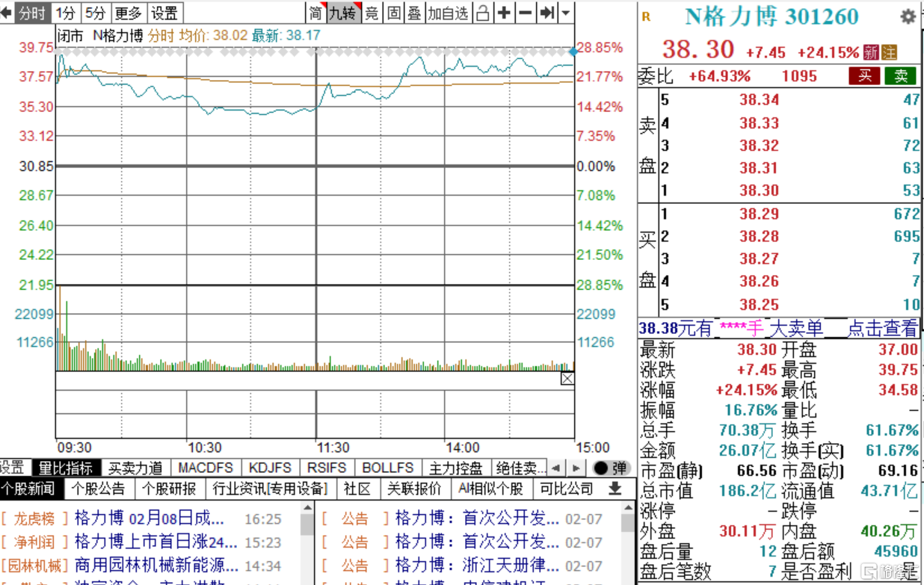The height and width of the screenshot is (585, 924).
Task: Close sub-panel with X box icon
Action: pyautogui.click(x=567, y=379)
